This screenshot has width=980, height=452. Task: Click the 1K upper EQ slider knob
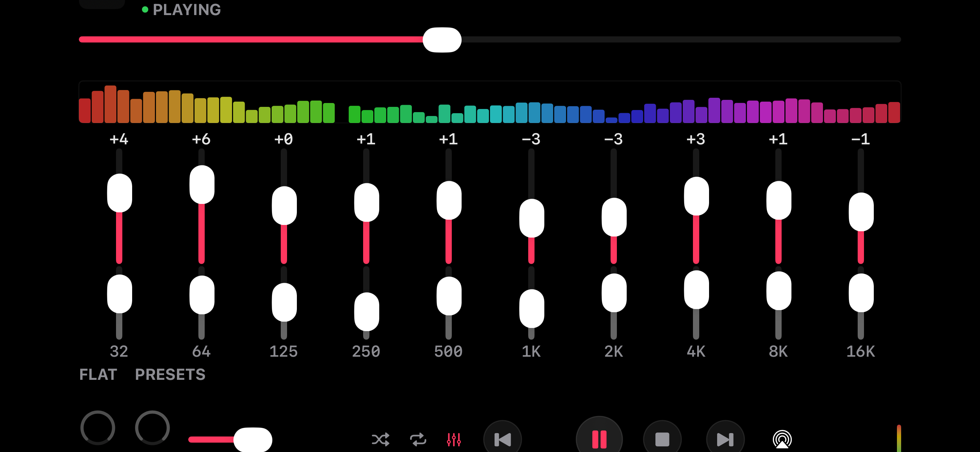[x=531, y=218]
